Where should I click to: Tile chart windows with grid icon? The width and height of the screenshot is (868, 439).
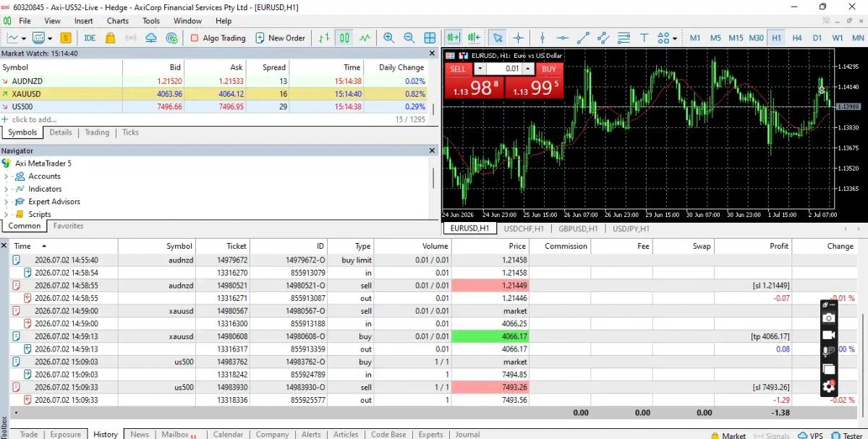click(430, 38)
